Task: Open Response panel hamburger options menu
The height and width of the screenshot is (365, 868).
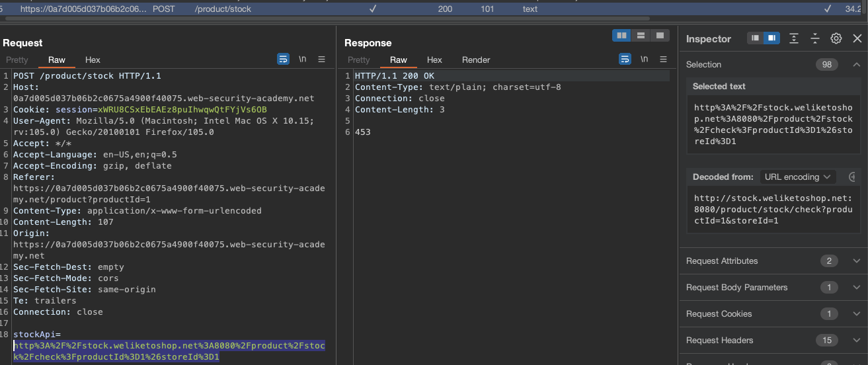Action: click(x=664, y=60)
